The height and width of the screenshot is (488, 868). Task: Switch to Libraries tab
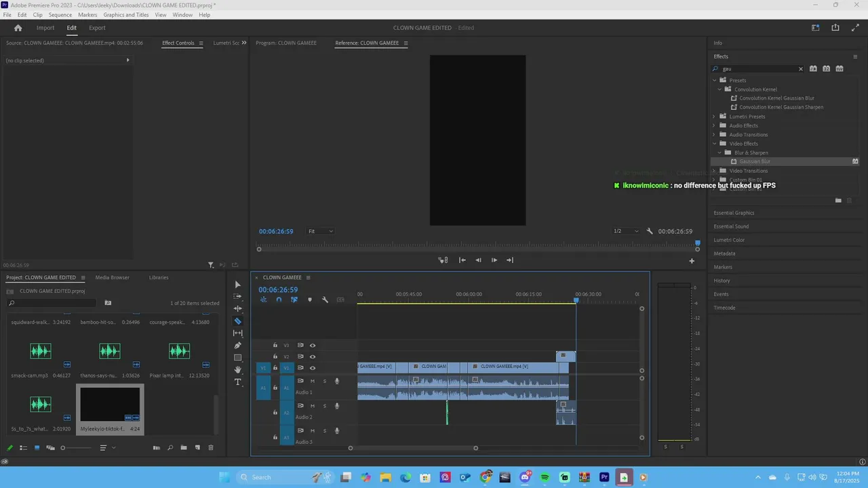[159, 277]
